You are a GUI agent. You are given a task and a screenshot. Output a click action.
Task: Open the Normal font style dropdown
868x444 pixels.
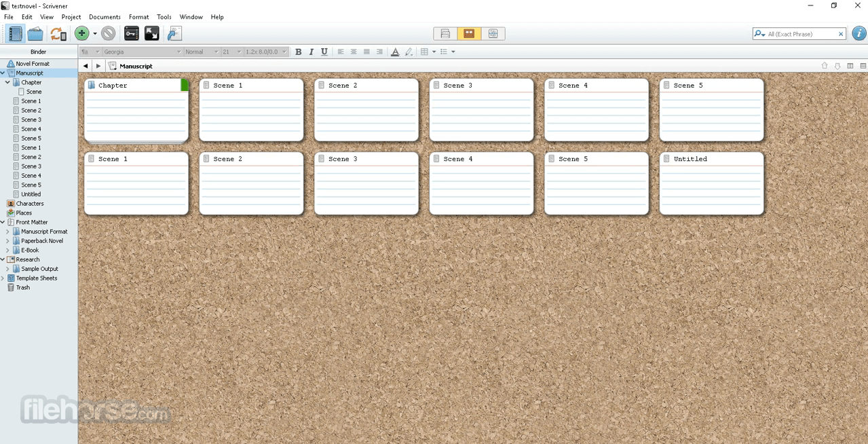pos(202,52)
